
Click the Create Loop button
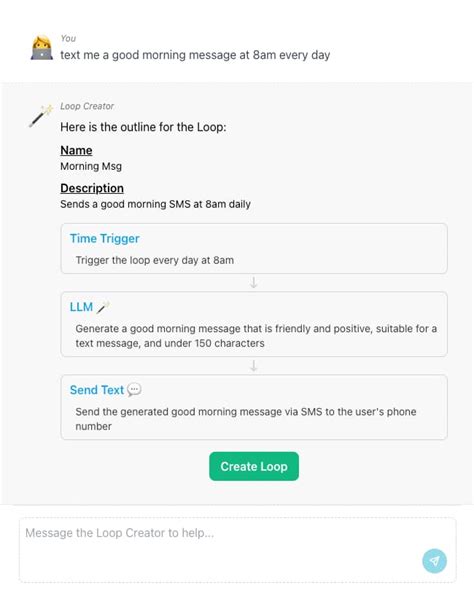pos(254,466)
